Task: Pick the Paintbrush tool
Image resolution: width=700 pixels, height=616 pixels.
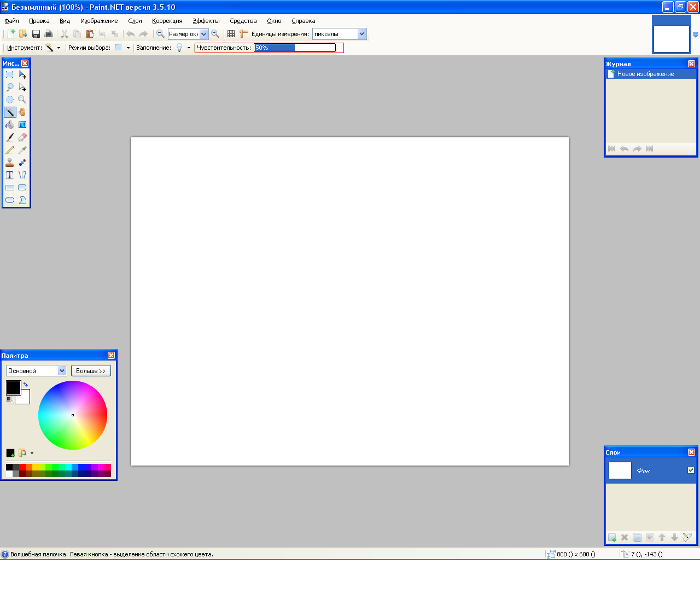Action: (x=10, y=137)
